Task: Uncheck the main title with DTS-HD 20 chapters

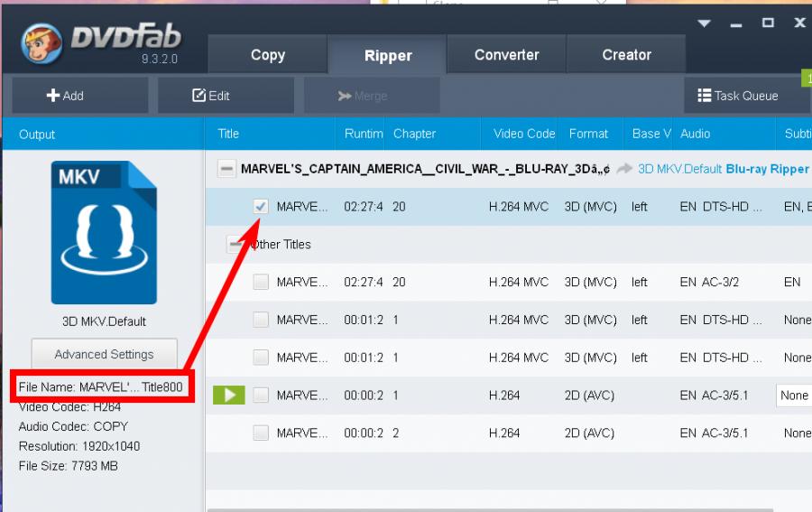Action: [261, 206]
